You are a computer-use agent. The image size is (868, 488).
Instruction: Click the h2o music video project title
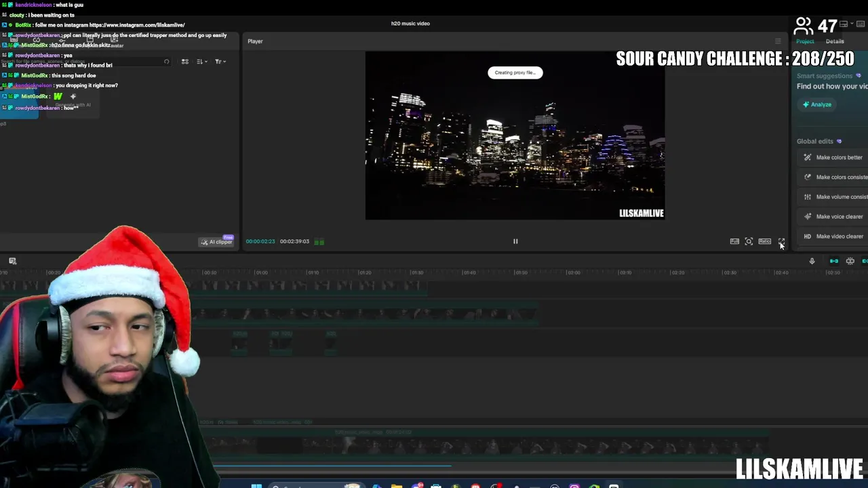point(410,24)
